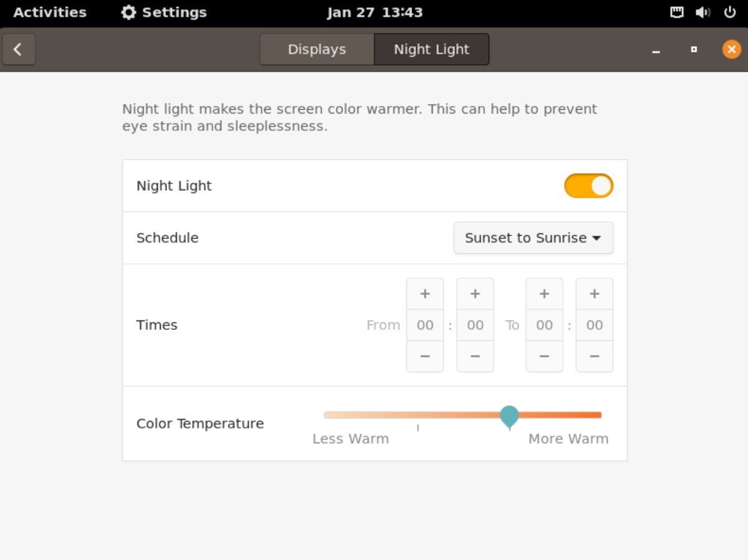Click the To minutes input field
748x560 pixels.
594,324
